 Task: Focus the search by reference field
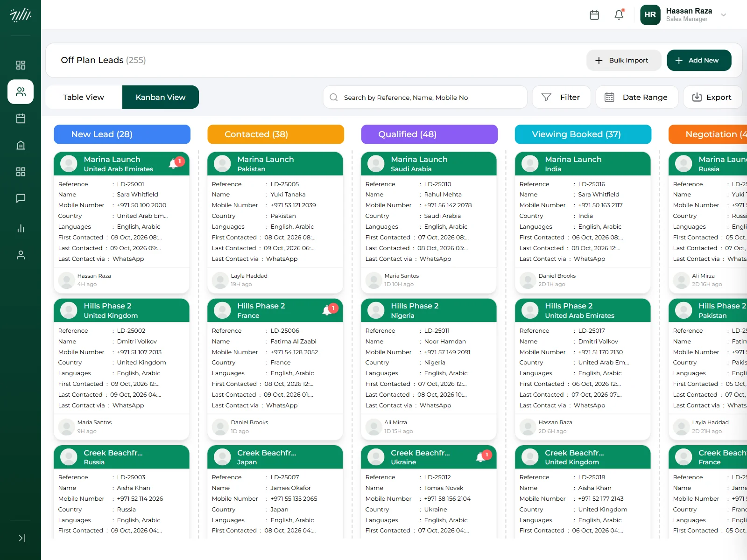[x=425, y=97]
